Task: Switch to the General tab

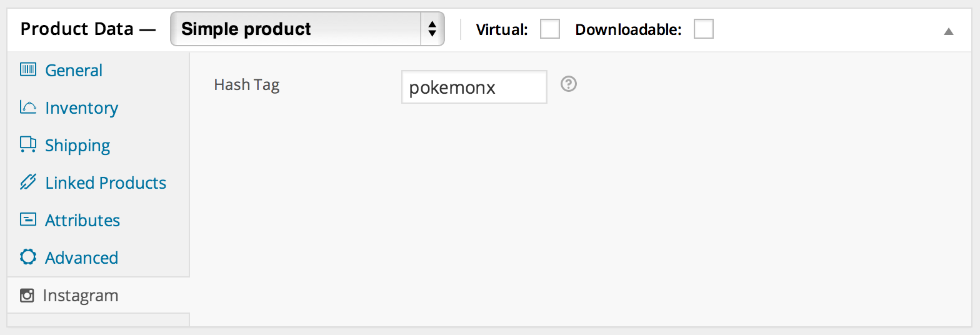Action: (x=74, y=70)
